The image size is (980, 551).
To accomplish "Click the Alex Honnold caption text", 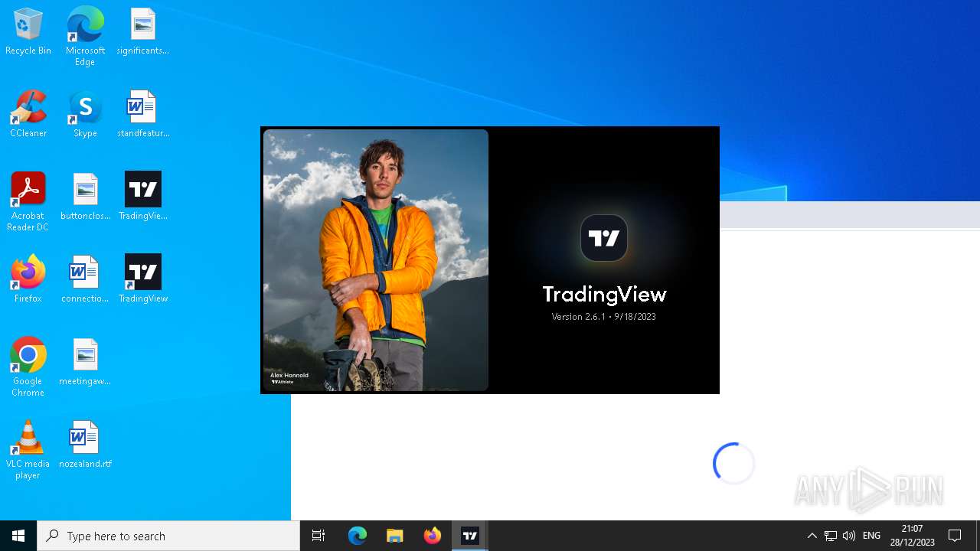I will tap(289, 375).
